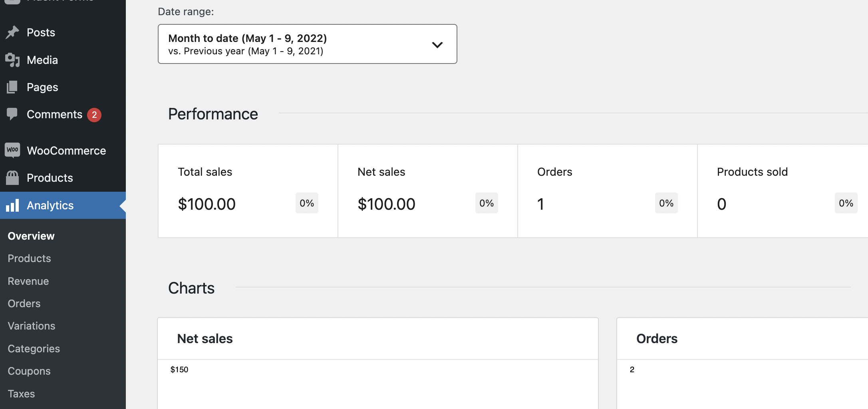Click the Analytics bar chart icon
Screen dimensions: 868x409
coord(12,205)
